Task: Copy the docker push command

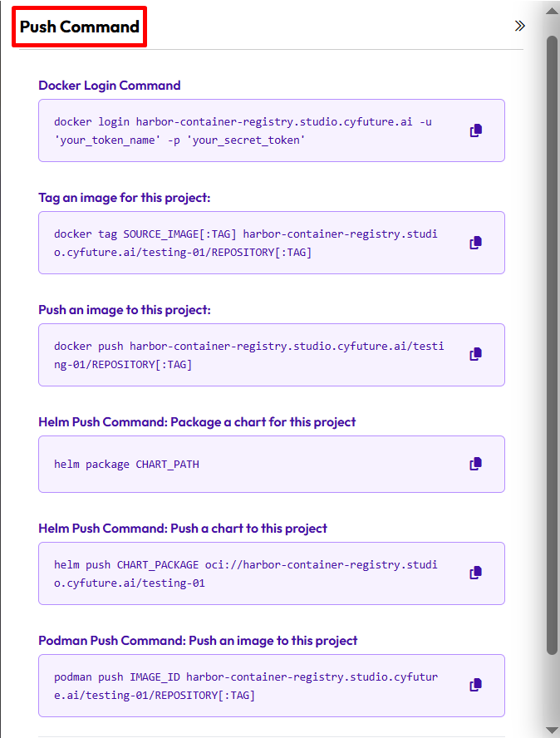Action: click(x=476, y=354)
